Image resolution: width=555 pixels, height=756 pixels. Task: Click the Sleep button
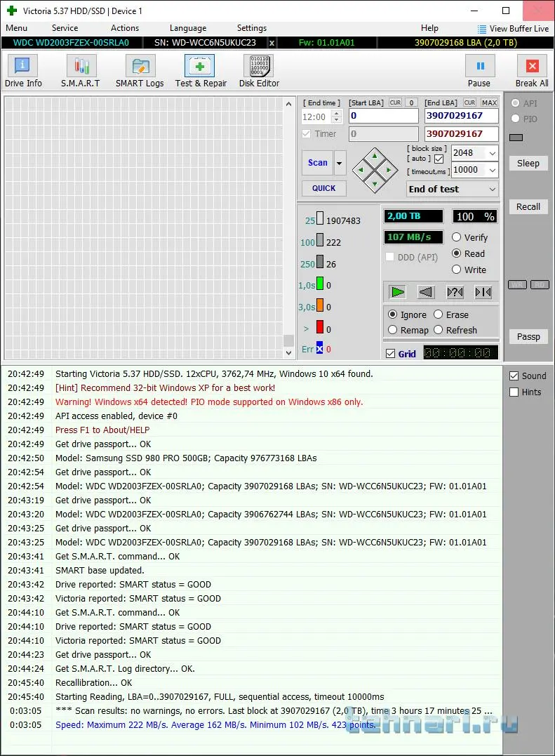click(x=528, y=163)
